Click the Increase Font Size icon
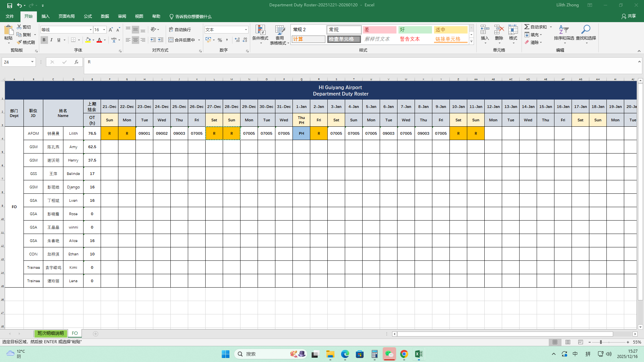This screenshot has height=362, width=644. click(x=111, y=30)
